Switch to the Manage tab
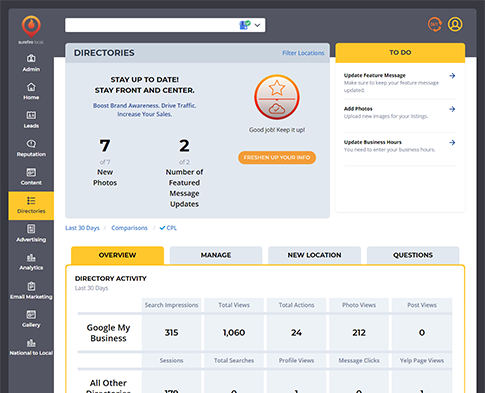 [216, 255]
